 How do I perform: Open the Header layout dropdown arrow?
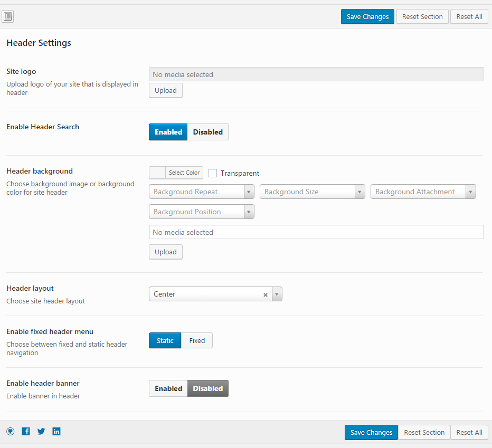[277, 294]
